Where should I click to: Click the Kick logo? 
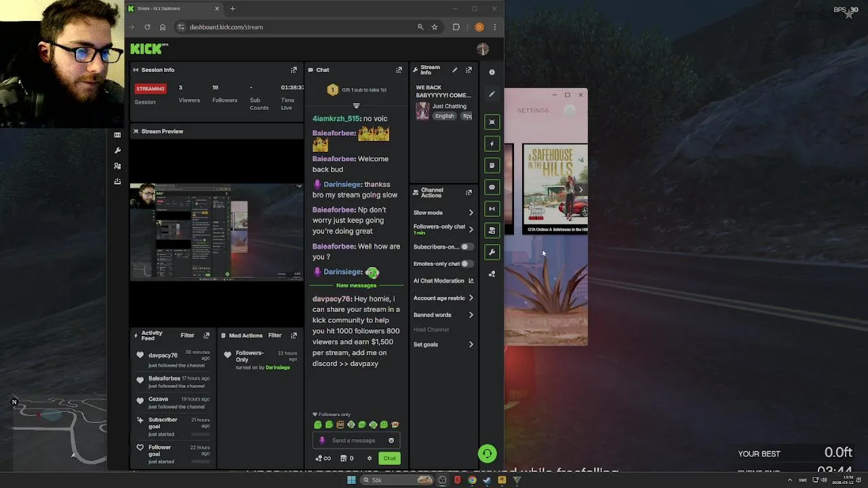149,49
